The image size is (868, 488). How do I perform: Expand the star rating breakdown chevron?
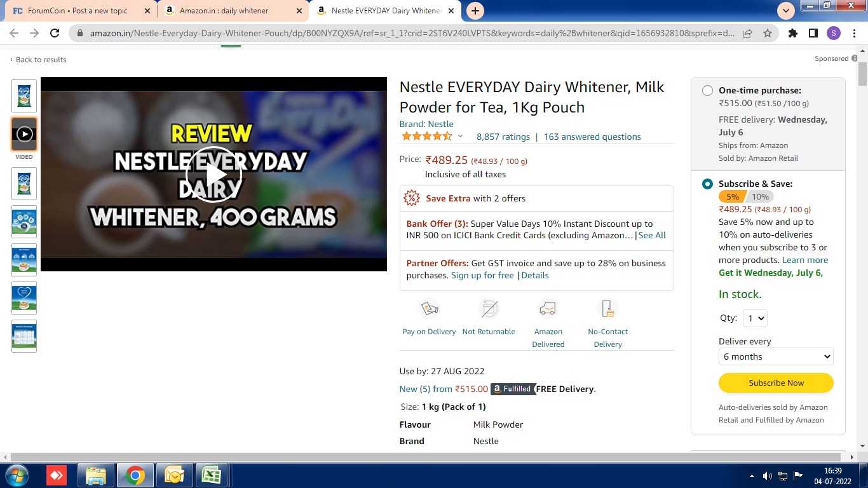[x=461, y=137]
